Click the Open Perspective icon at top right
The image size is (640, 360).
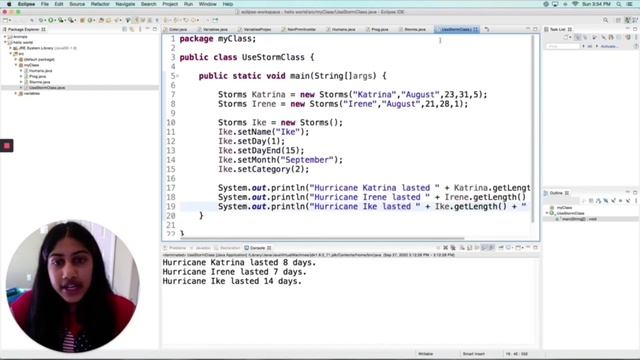[x=618, y=20]
